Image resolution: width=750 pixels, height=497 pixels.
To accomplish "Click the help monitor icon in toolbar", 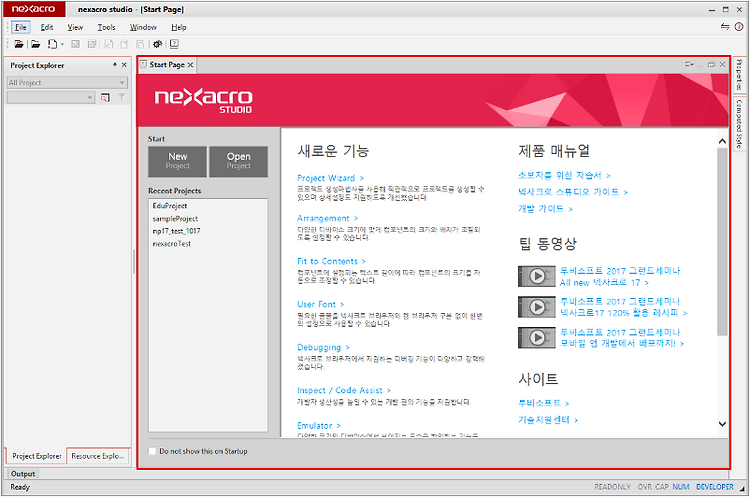I will (174, 44).
